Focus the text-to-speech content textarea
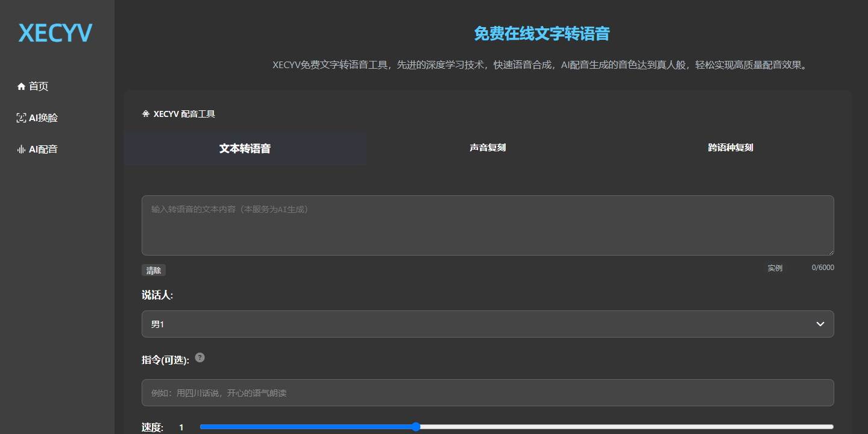 (x=488, y=225)
